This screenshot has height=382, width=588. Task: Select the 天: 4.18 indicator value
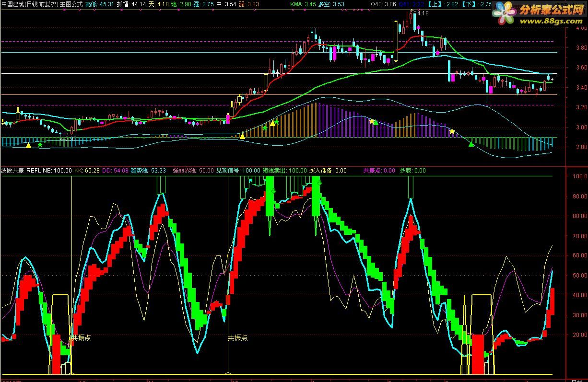tap(158, 4)
